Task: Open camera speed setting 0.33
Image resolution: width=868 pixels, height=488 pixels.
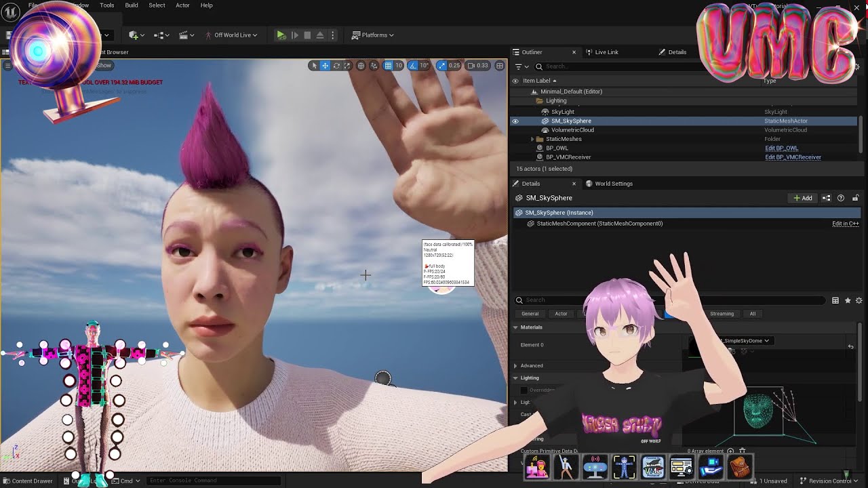Action: click(x=478, y=66)
